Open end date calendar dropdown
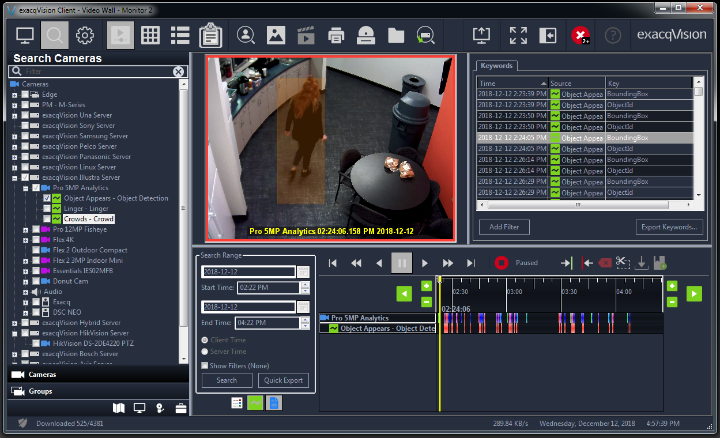This screenshot has width=720, height=438. [303, 307]
